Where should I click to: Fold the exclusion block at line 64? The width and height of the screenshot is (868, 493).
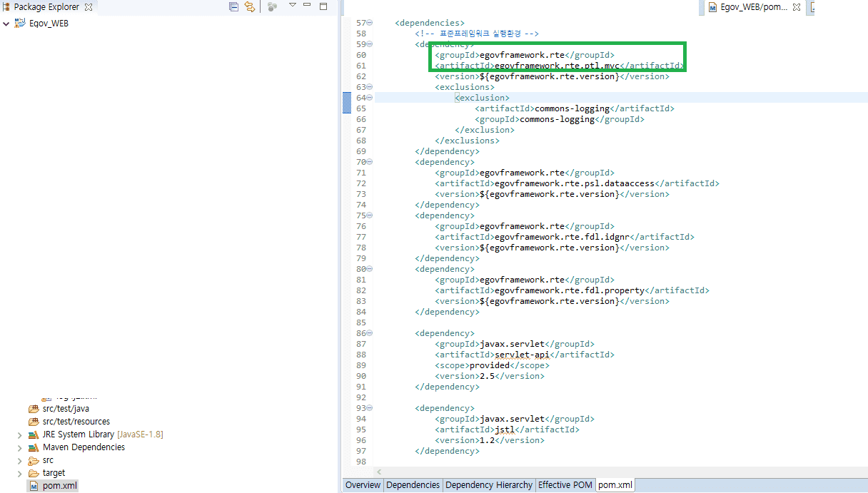pos(369,98)
